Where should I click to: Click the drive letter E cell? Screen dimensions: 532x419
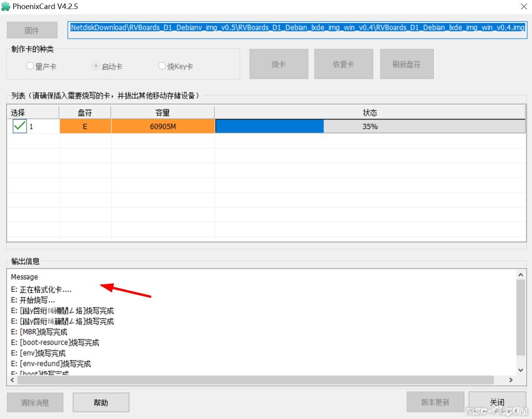85,127
